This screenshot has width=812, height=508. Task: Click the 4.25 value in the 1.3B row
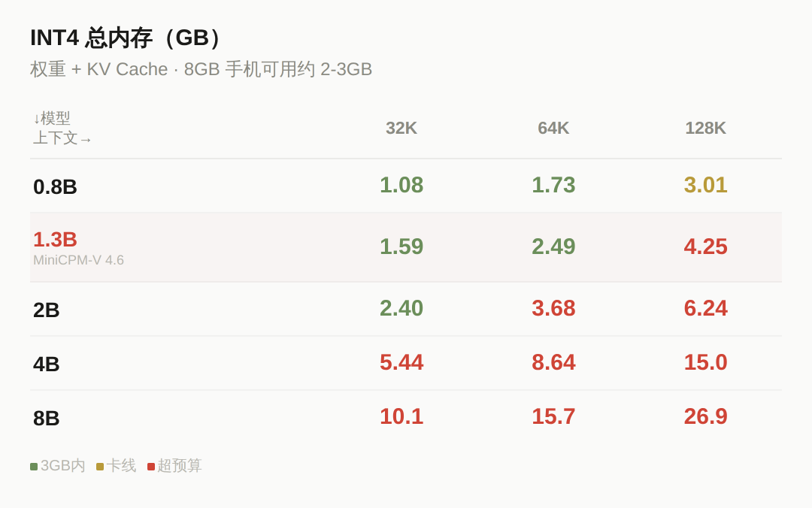pos(705,246)
